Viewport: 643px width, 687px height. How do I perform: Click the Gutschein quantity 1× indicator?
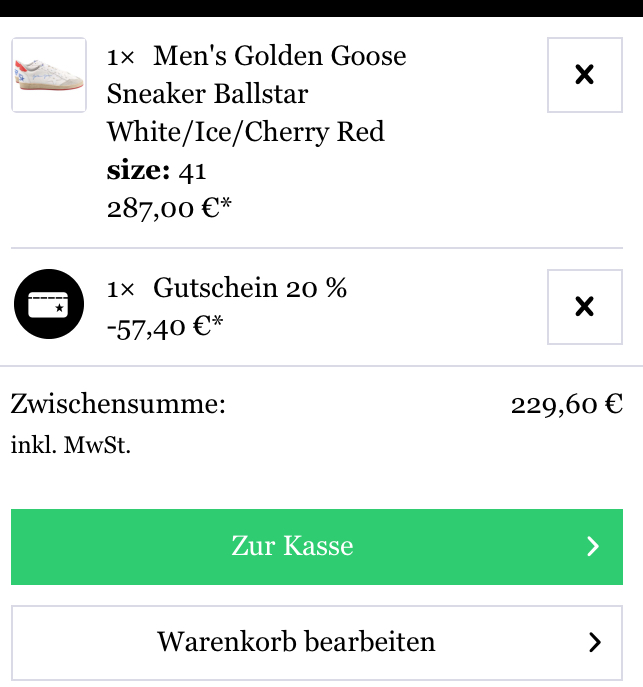[x=121, y=288]
